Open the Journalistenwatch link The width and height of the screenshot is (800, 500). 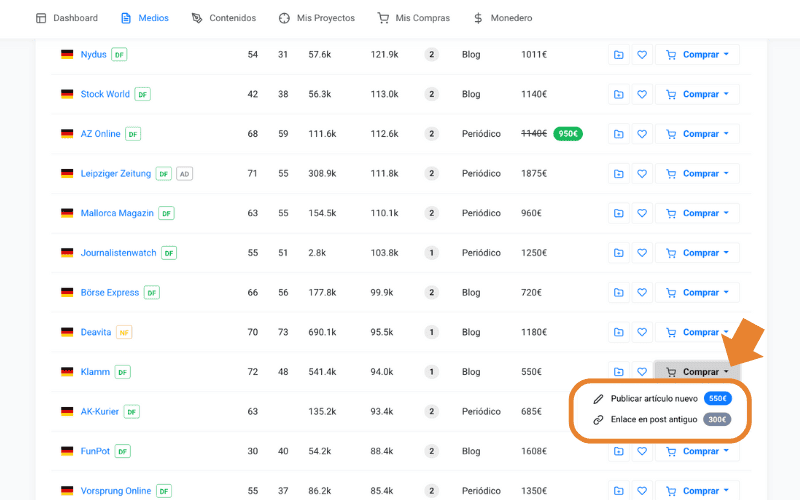pyautogui.click(x=118, y=253)
